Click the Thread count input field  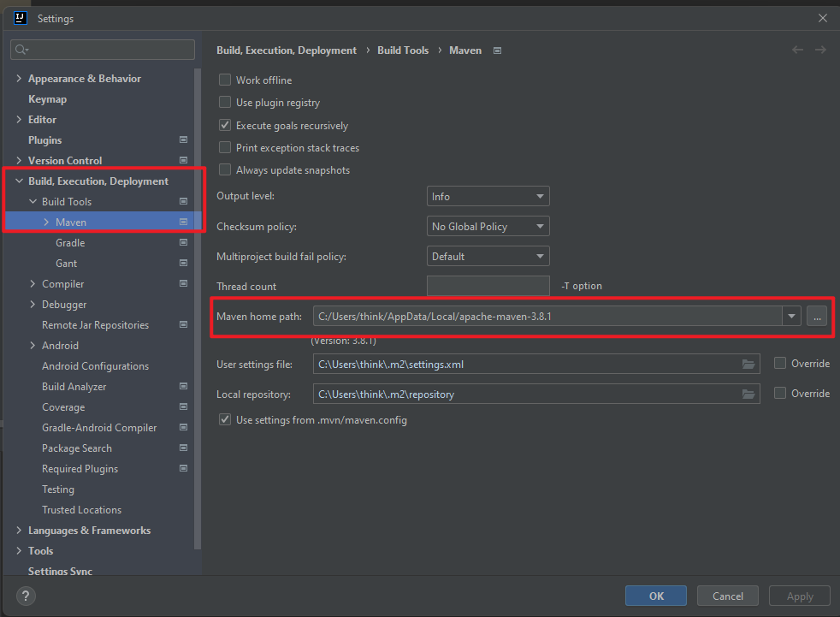[488, 286]
